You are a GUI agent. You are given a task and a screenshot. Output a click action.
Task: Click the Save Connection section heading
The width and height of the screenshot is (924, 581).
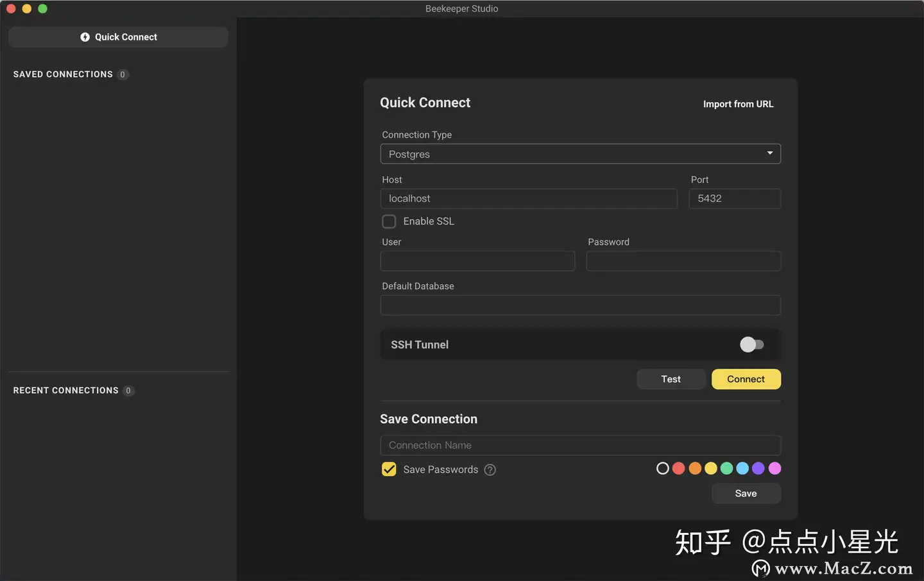tap(429, 419)
